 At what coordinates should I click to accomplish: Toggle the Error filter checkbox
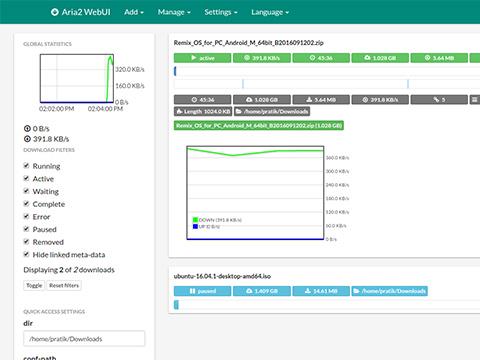point(26,216)
